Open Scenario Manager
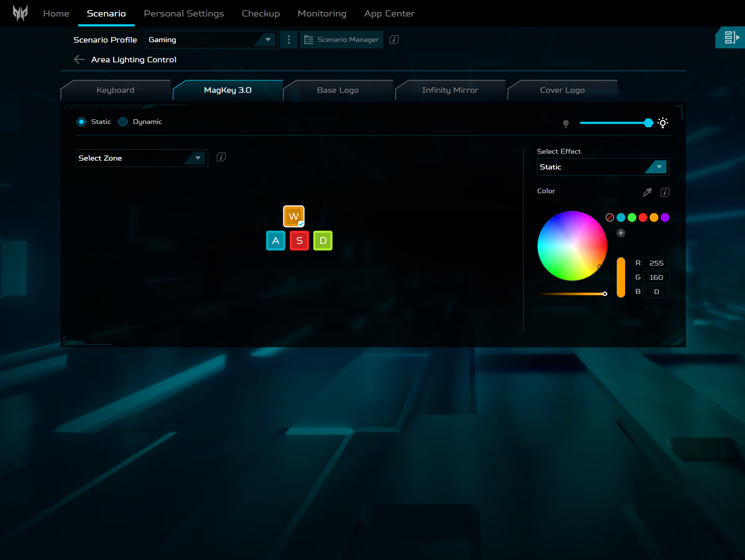Image resolution: width=745 pixels, height=560 pixels. pos(341,40)
